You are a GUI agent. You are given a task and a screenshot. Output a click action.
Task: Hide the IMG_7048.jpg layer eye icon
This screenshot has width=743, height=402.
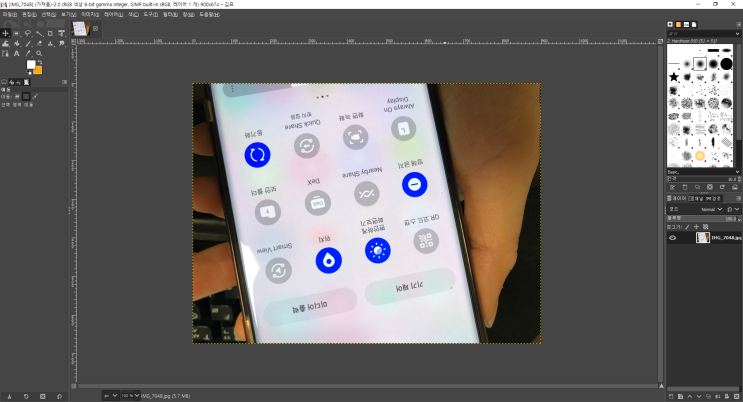[672, 238]
